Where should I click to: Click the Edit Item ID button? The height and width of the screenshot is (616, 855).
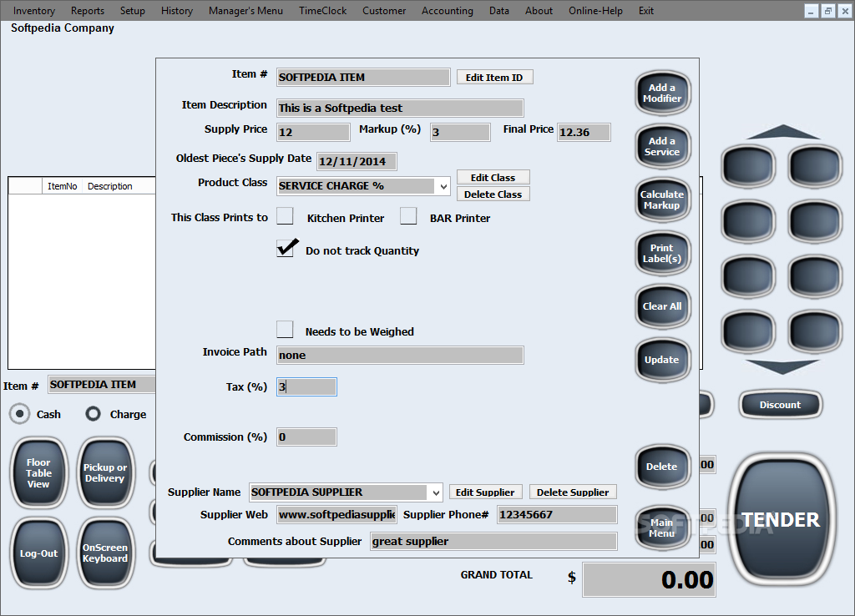(494, 78)
